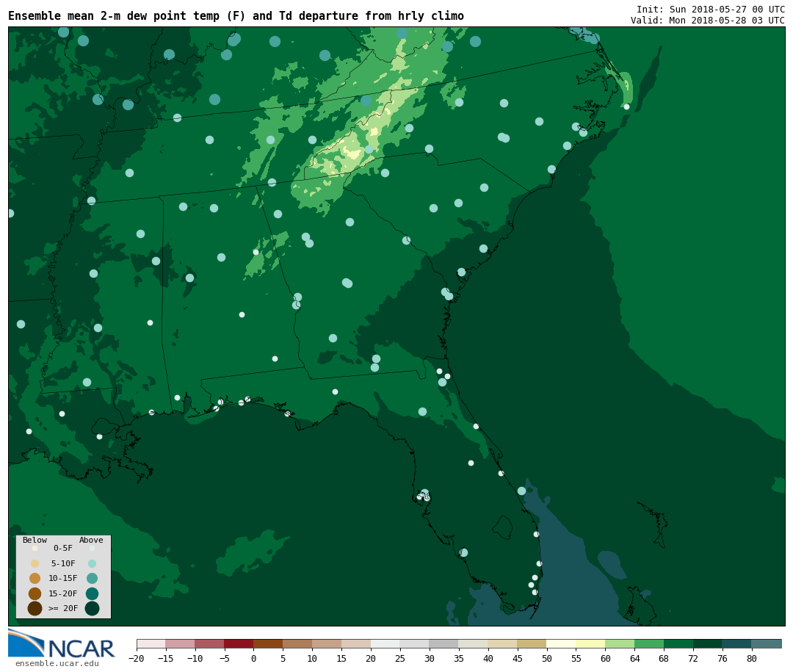The image size is (793, 672).
Task: Click the '>= 20F' legend label
Action: pos(63,608)
